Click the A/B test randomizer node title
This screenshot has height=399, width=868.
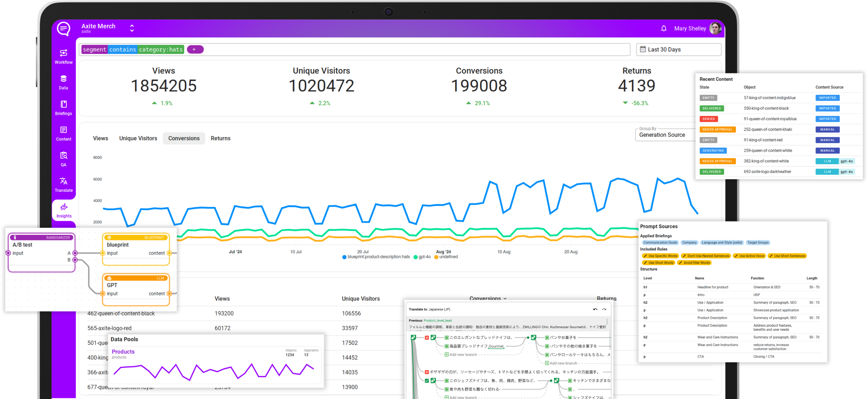[x=22, y=245]
